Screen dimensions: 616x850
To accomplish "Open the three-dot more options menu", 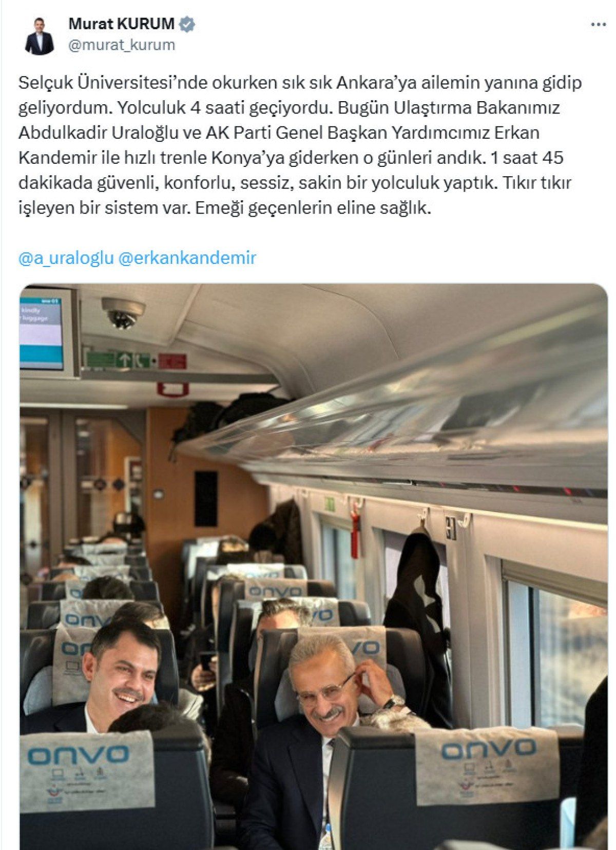I will coord(599,24).
